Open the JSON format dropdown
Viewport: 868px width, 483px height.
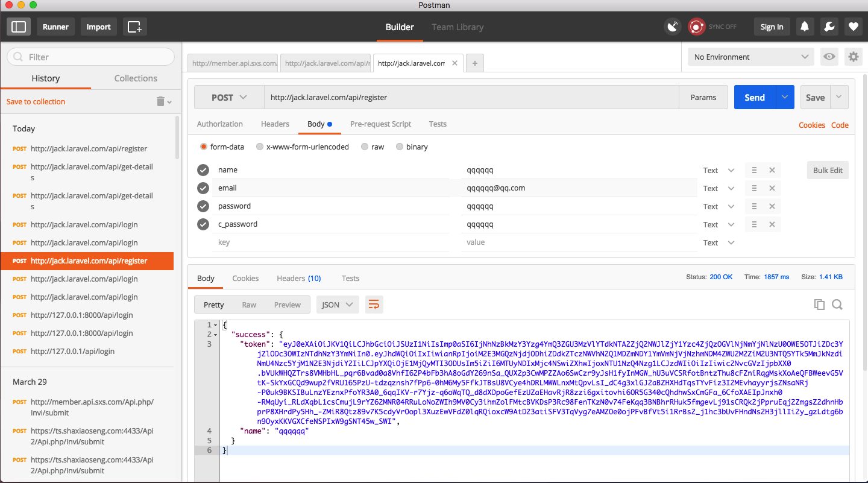338,305
